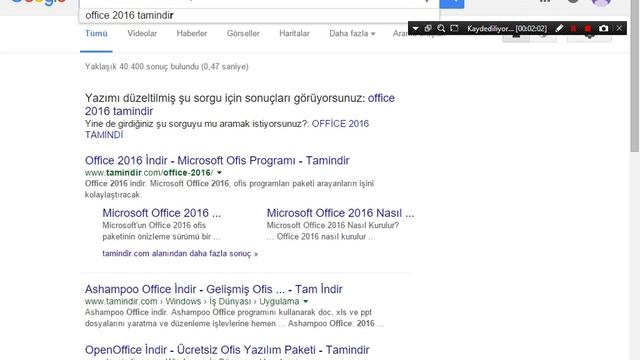Open the Microsoft Office 2016 Nasıl ... sitelink
Image resolution: width=640 pixels, height=360 pixels.
pyautogui.click(x=340, y=213)
